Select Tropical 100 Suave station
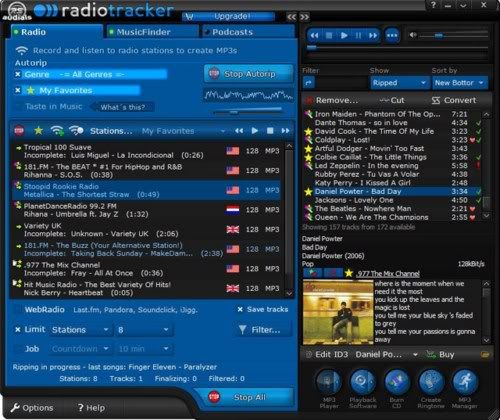Screen dimensions: 500x420 (x=146, y=151)
